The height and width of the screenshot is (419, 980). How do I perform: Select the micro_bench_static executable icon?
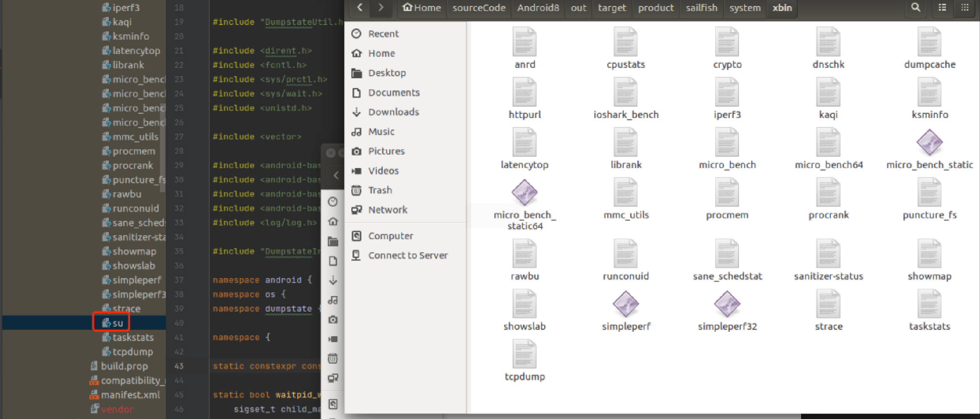[930, 142]
